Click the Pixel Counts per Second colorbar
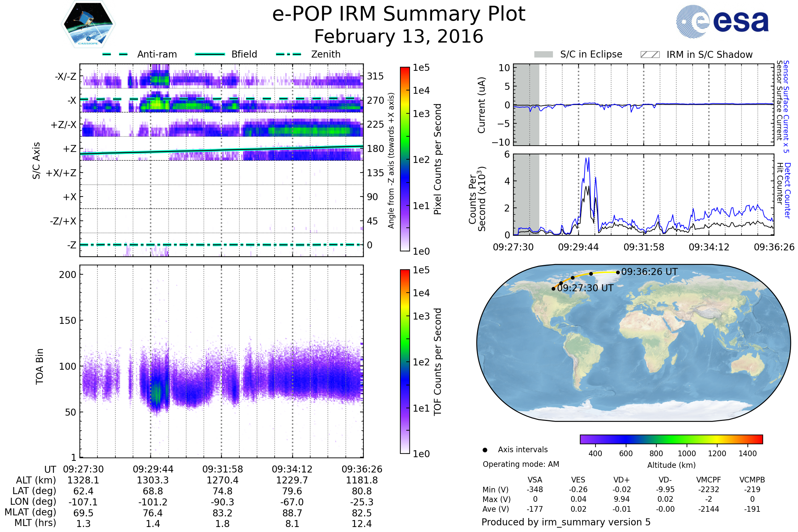 pyautogui.click(x=405, y=159)
